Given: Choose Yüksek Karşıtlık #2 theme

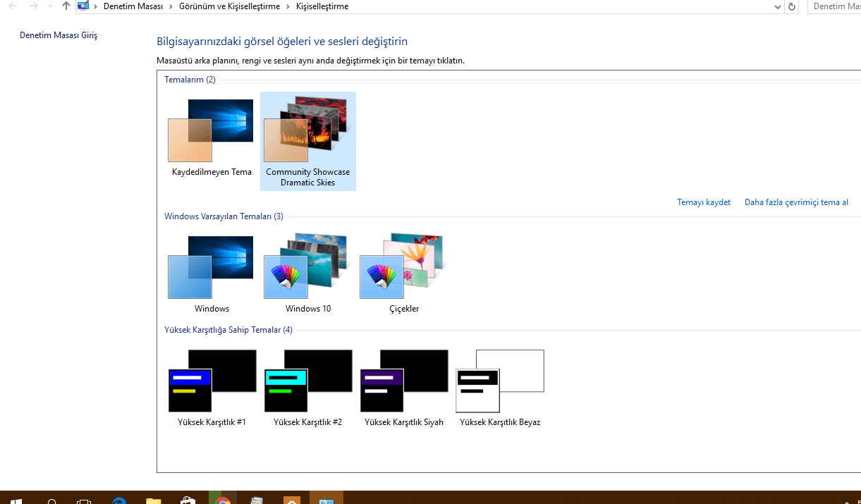Looking at the screenshot, I should (x=308, y=388).
